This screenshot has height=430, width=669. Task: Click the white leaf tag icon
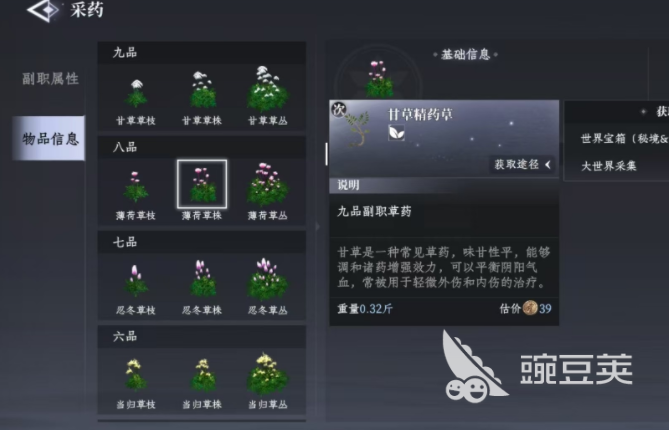pos(396,133)
